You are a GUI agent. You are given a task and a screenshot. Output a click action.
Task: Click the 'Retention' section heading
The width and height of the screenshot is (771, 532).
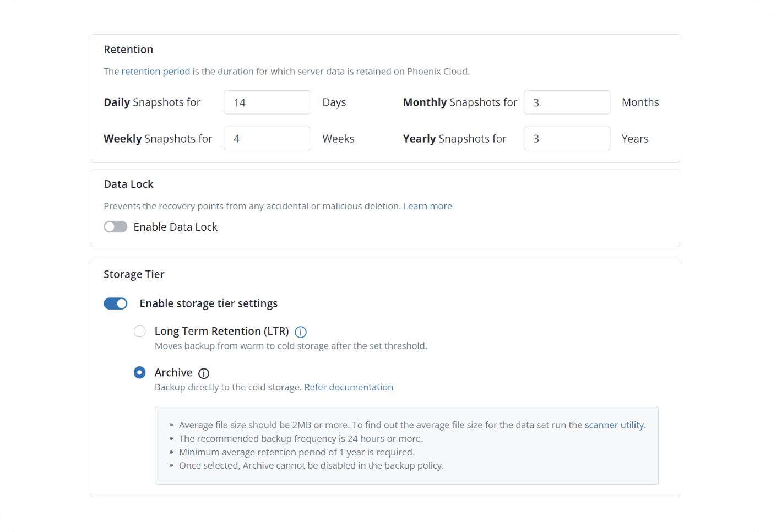coord(128,50)
